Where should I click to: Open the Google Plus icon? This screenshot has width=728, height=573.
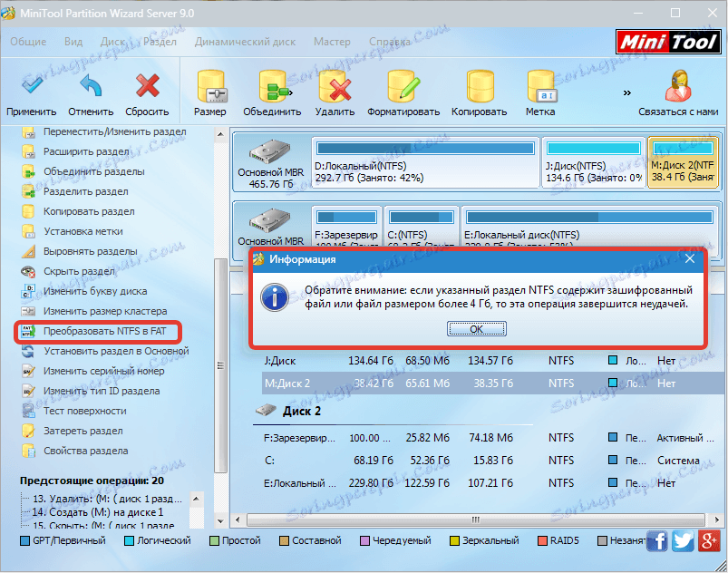coord(709,540)
